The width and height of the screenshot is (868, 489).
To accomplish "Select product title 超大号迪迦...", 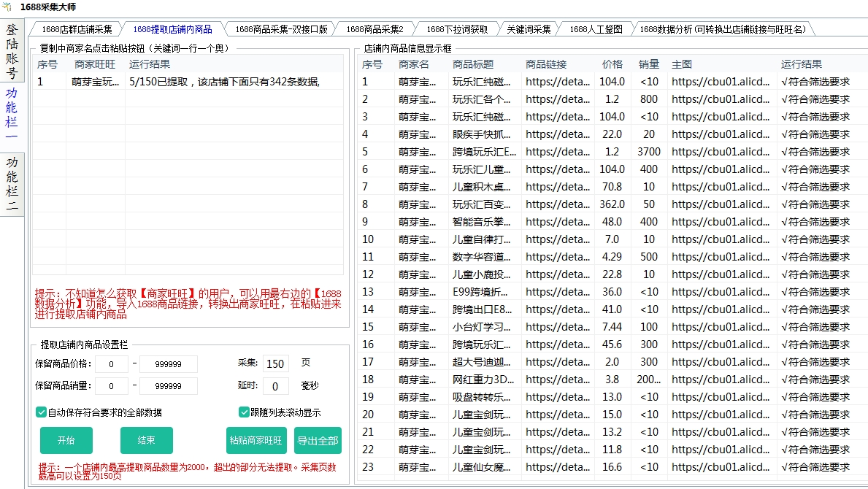I will pyautogui.click(x=482, y=362).
